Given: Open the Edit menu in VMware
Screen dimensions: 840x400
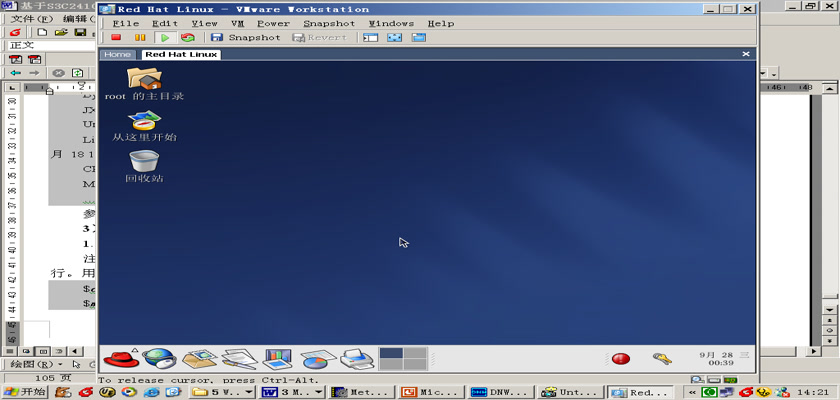Looking at the screenshot, I should click(x=165, y=24).
